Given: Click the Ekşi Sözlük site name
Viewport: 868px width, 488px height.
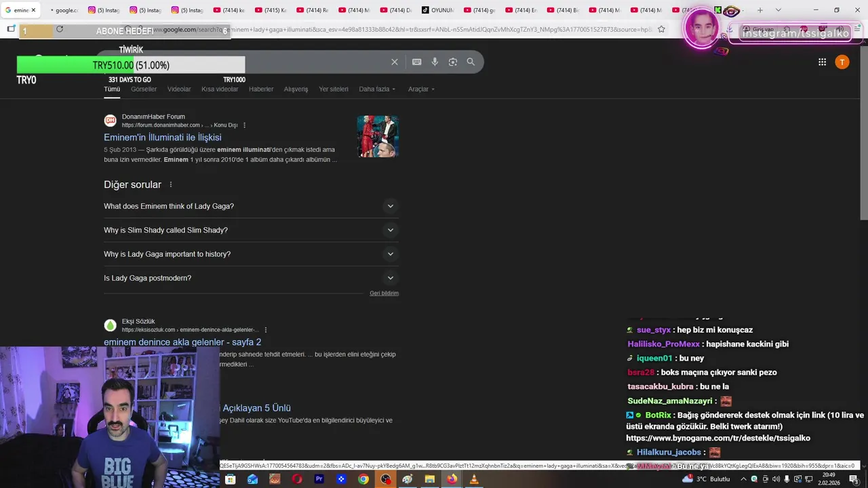Looking at the screenshot, I should (138, 321).
